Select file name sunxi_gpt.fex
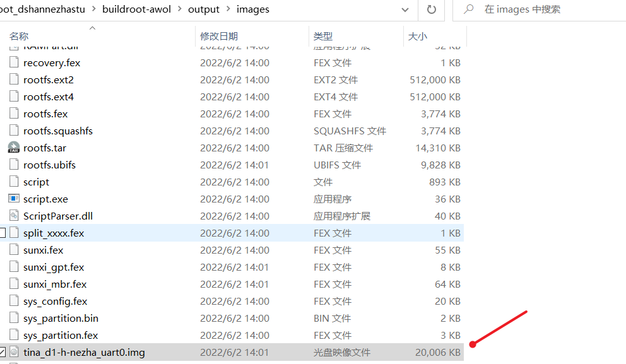The image size is (626, 364). (x=54, y=267)
